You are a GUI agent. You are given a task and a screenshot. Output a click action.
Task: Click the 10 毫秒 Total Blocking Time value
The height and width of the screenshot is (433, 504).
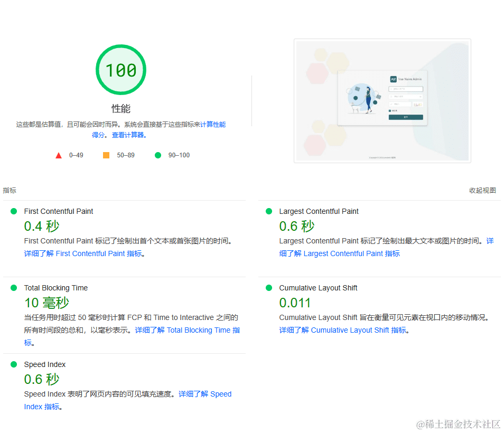pyautogui.click(x=46, y=303)
